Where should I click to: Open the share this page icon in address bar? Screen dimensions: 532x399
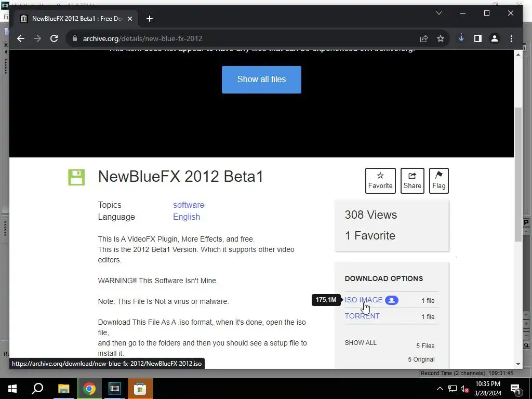coord(424,38)
